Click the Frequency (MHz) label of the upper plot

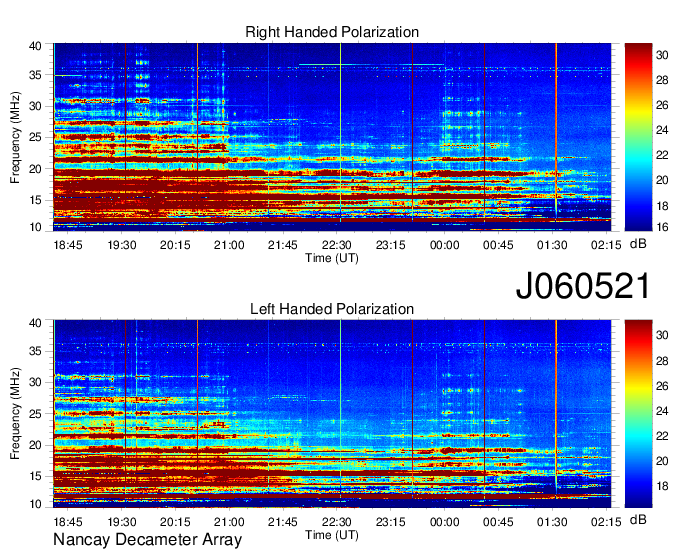click(x=15, y=137)
